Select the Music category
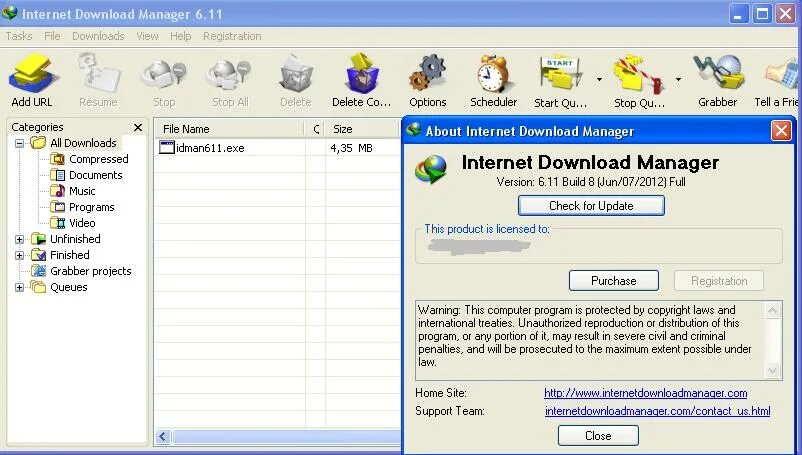The height and width of the screenshot is (455, 802). [82, 191]
